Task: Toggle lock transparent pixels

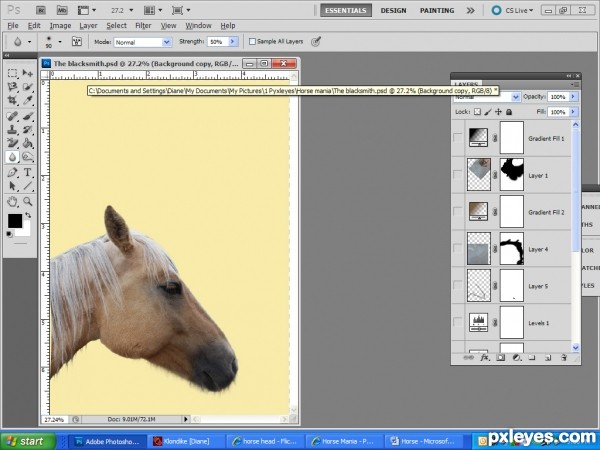Action: [x=477, y=112]
